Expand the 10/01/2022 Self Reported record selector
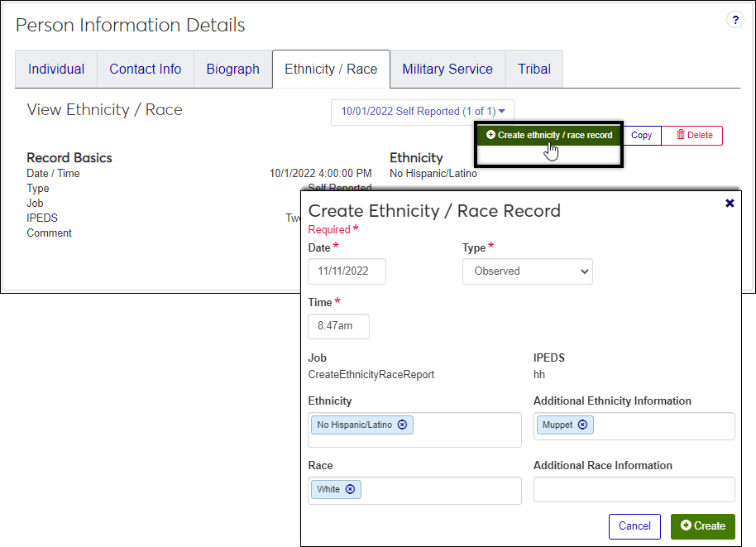The image size is (756, 547). tap(423, 111)
